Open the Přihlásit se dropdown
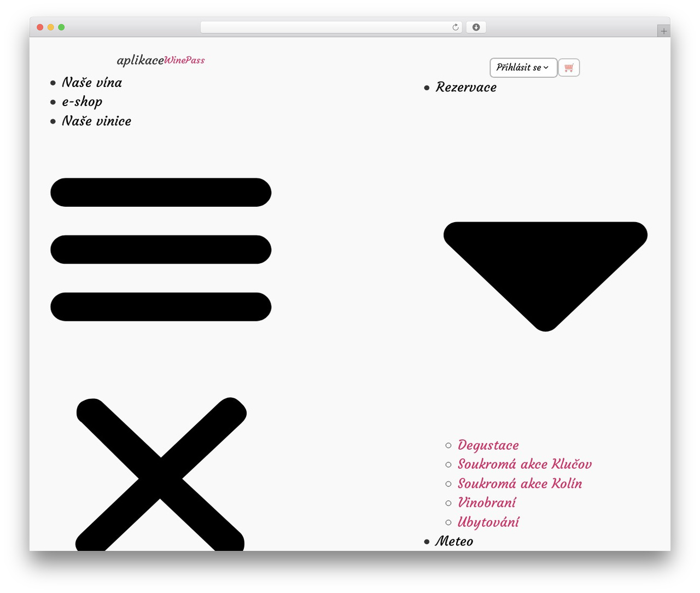700x593 pixels. pos(523,68)
